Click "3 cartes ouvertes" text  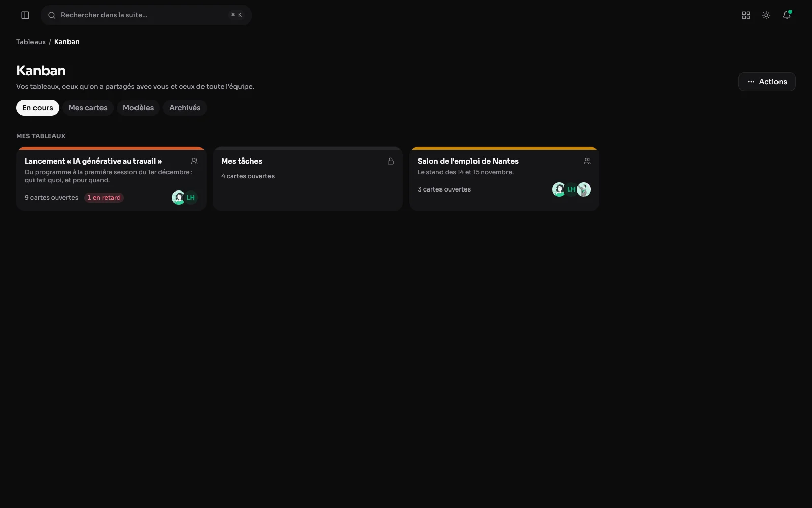coord(444,189)
